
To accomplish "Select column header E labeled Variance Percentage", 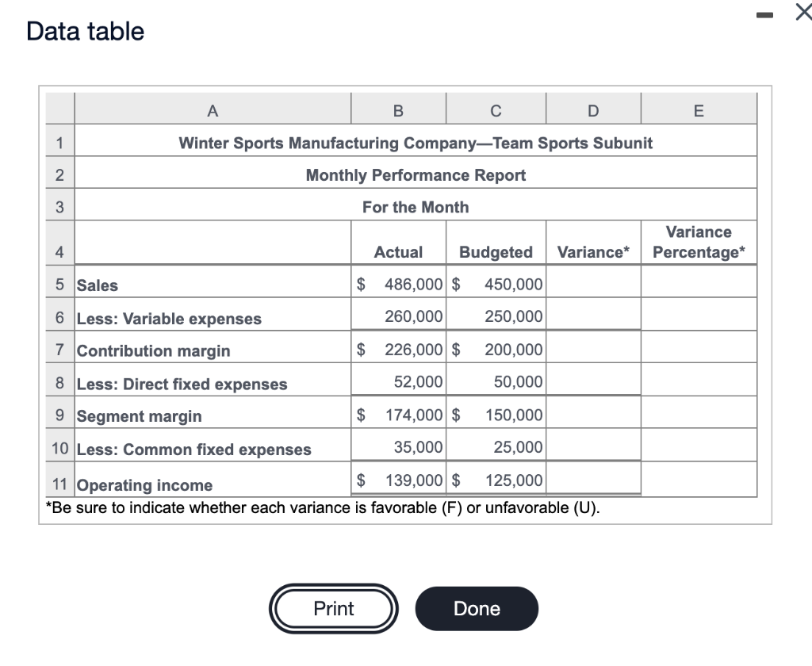I will click(698, 109).
